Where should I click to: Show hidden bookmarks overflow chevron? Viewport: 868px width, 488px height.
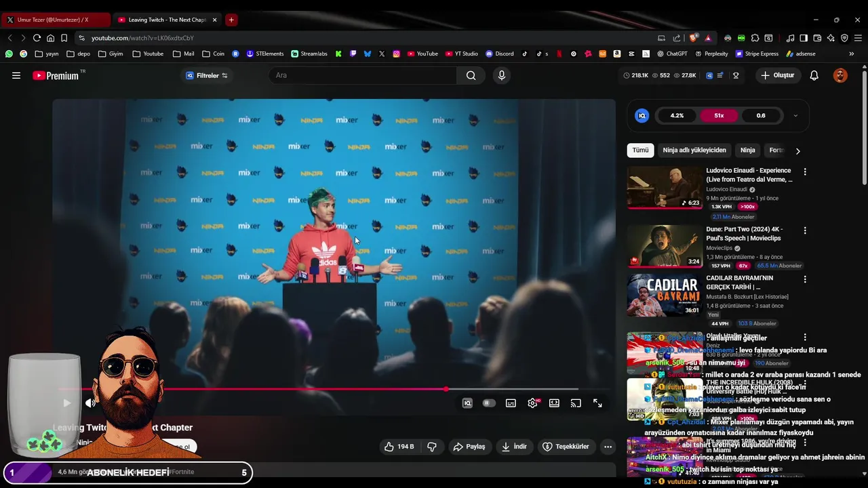(x=851, y=54)
